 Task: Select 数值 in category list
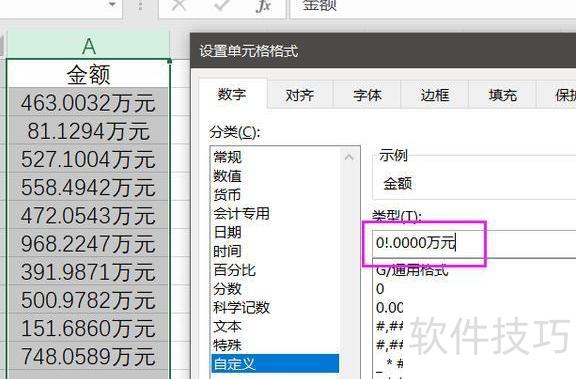tap(275, 176)
